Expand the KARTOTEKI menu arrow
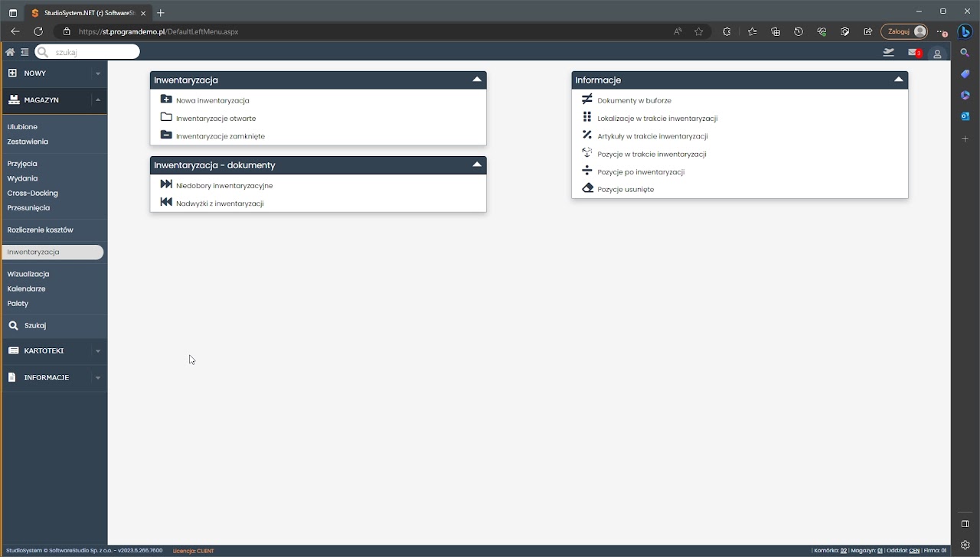The width and height of the screenshot is (980, 557). click(x=97, y=351)
